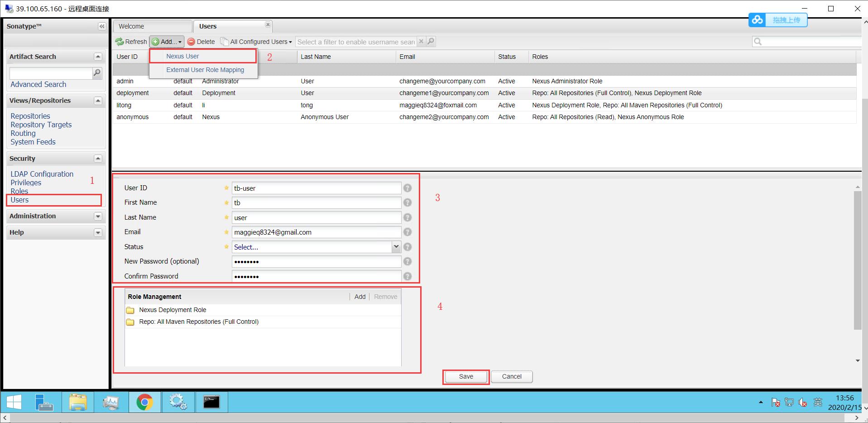Click the username filter search icon
The image size is (868, 423).
pyautogui.click(x=431, y=41)
